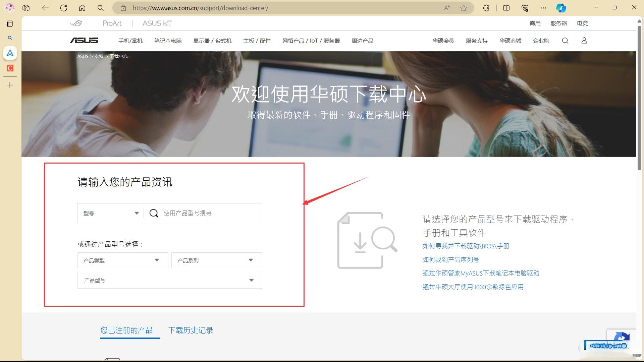Click the magnifier in model search box

[x=154, y=213]
